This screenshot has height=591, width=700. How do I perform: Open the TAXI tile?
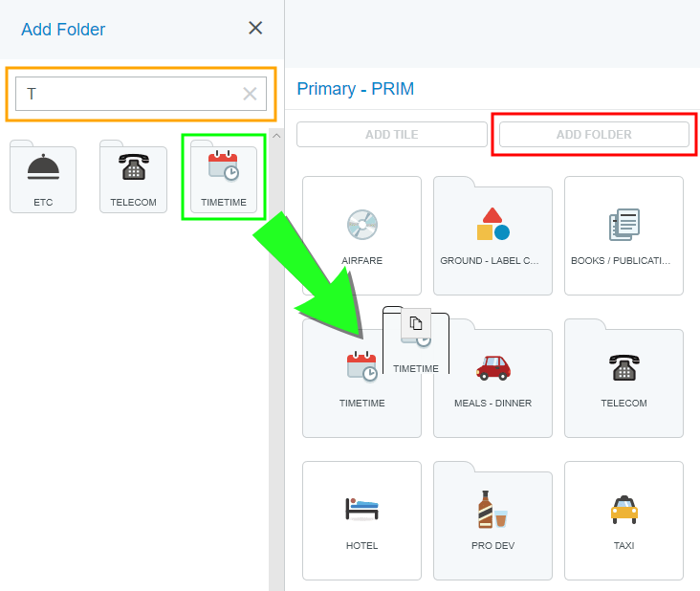click(623, 520)
